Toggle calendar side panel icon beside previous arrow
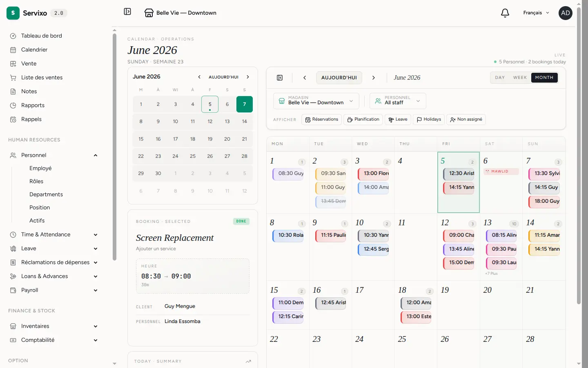Viewport: 588px width, 368px height. [280, 78]
